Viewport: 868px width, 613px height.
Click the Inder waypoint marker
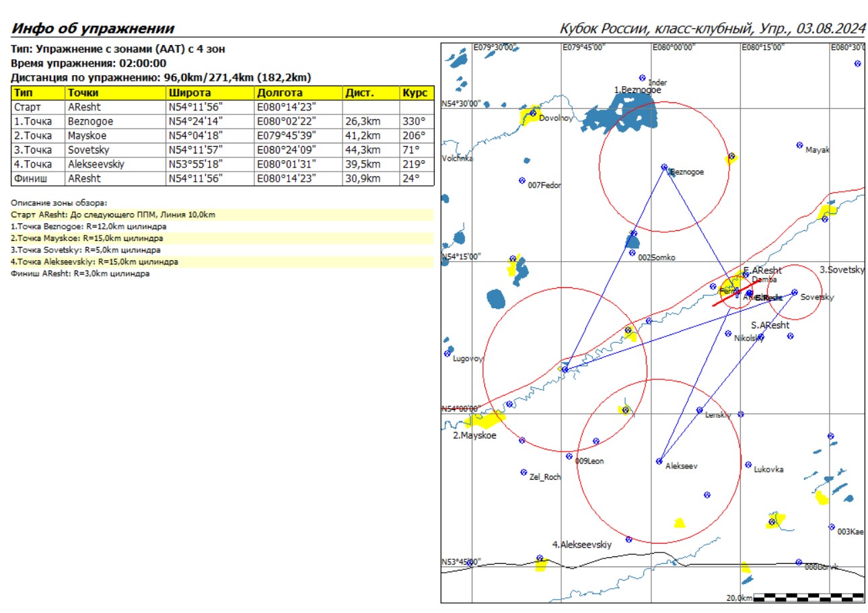click(x=642, y=77)
